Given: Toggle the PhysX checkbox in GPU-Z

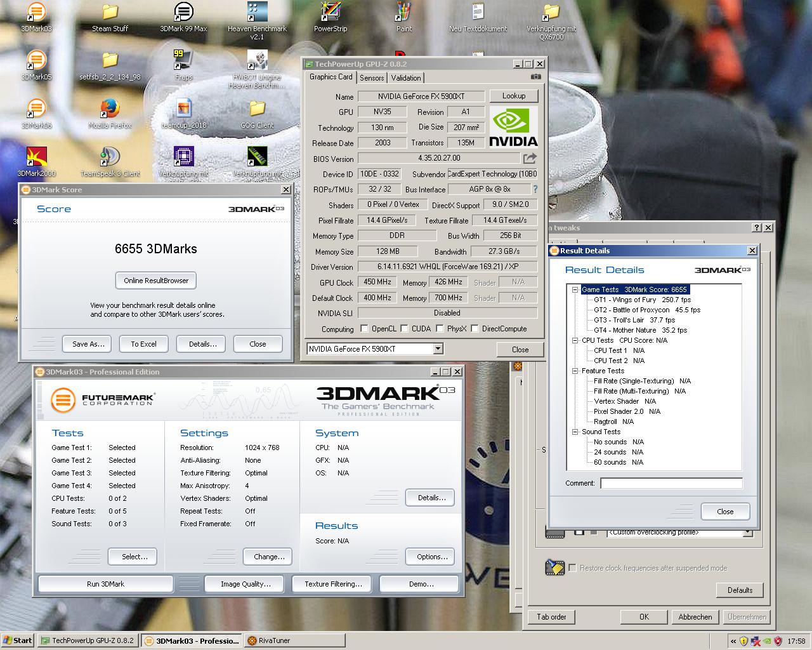Looking at the screenshot, I should coord(439,329).
